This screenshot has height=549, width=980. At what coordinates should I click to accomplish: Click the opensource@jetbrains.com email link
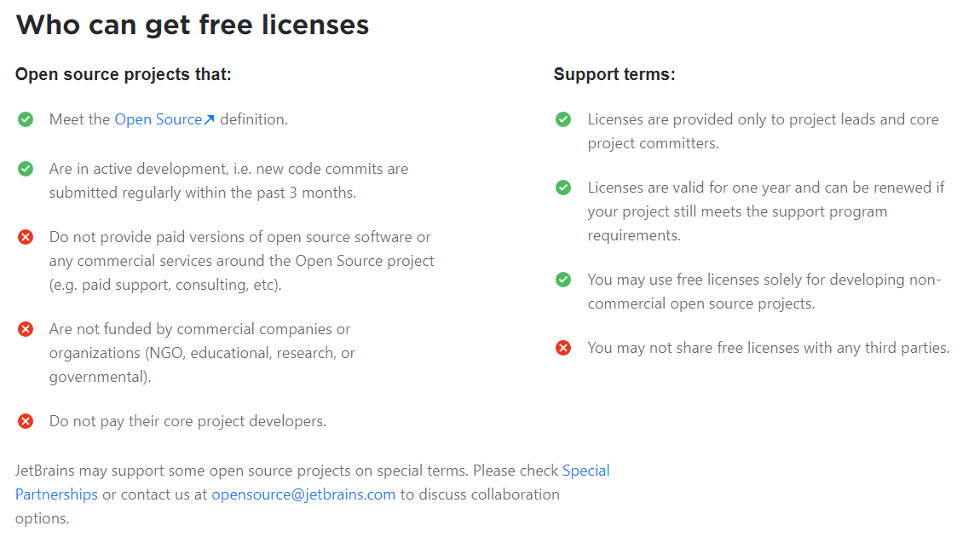click(x=303, y=494)
